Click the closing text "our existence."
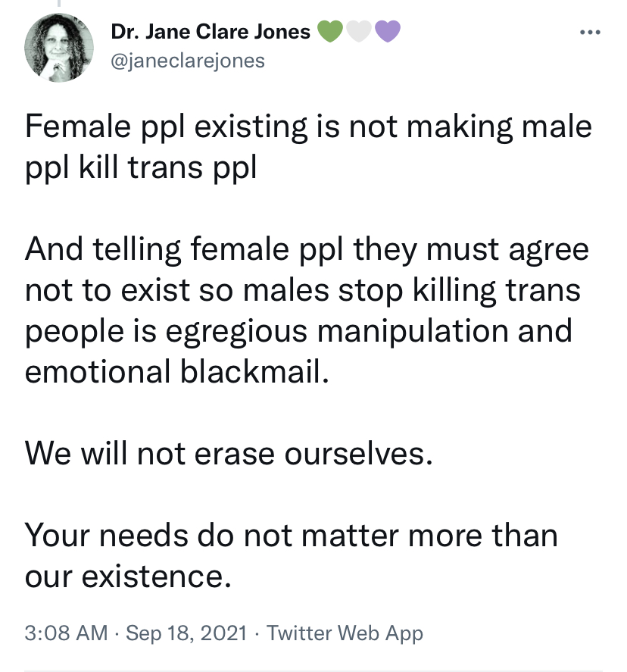The height and width of the screenshot is (672, 627). point(127,577)
